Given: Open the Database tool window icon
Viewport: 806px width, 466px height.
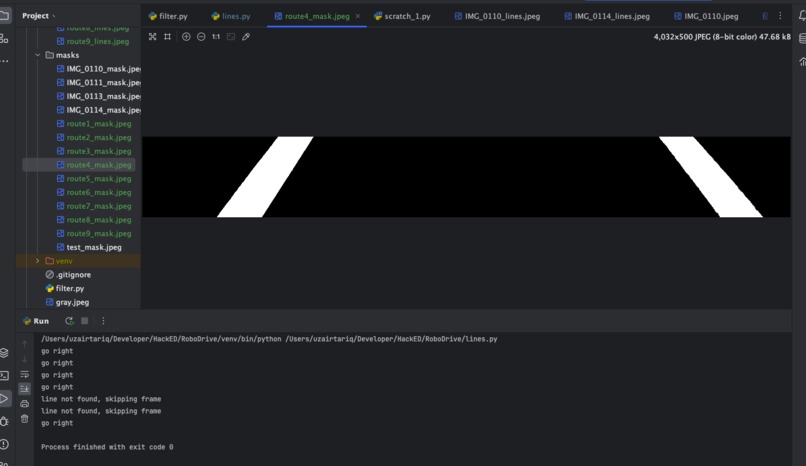Looking at the screenshot, I should pyautogui.click(x=802, y=39).
